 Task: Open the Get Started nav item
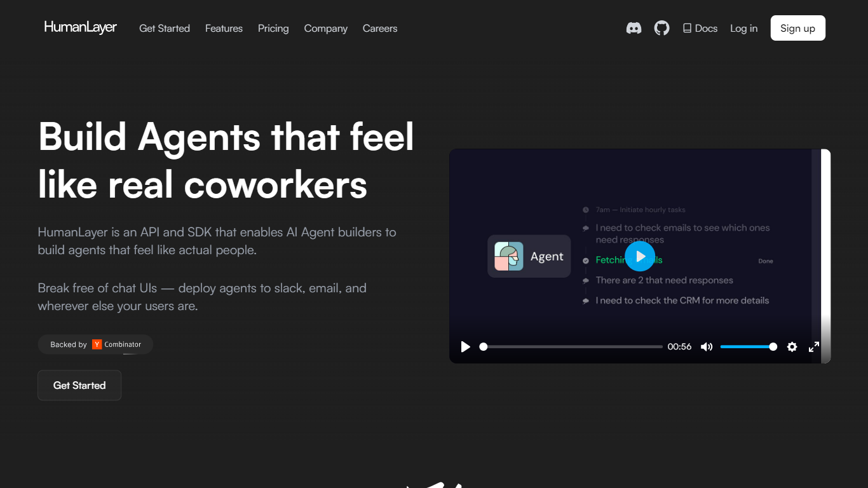(x=165, y=29)
